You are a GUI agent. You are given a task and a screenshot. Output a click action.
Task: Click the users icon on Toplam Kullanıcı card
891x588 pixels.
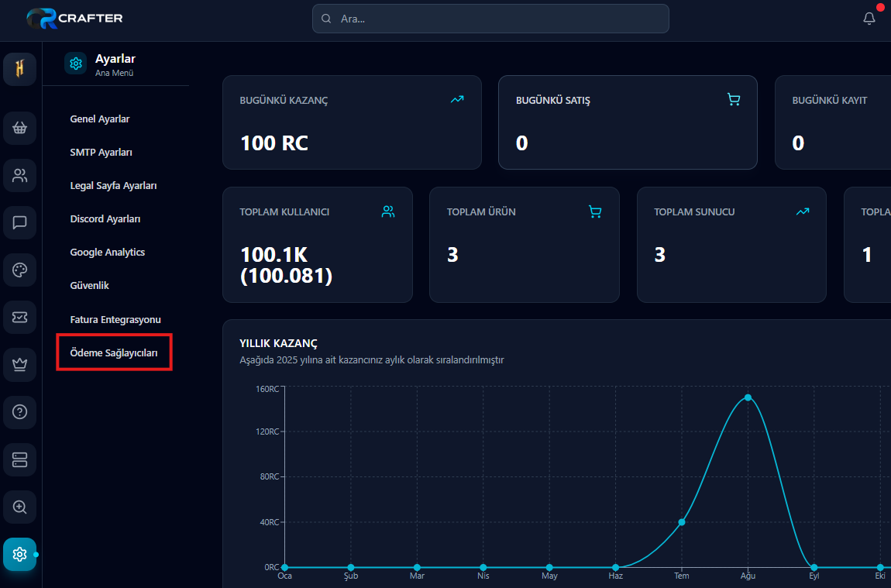[388, 211]
